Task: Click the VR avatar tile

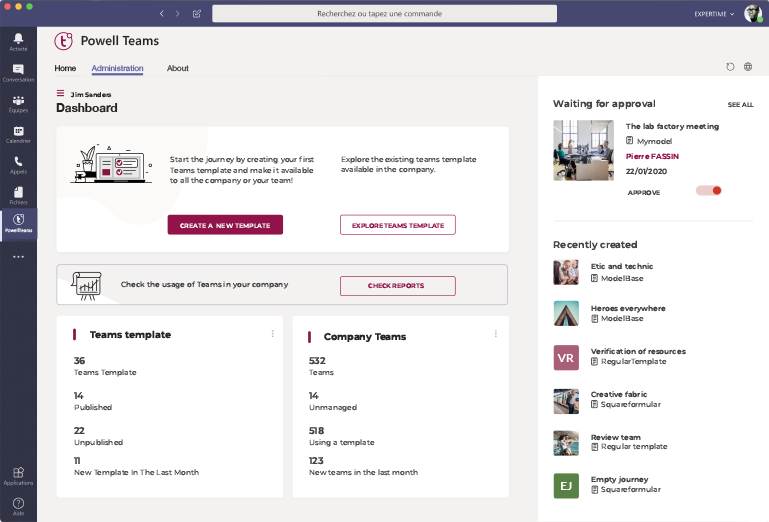Action: click(566, 358)
